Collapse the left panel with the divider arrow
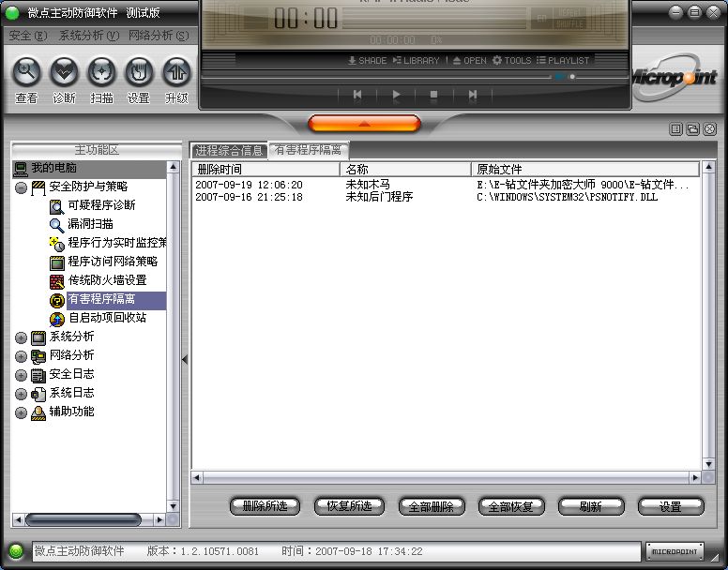 tap(185, 359)
